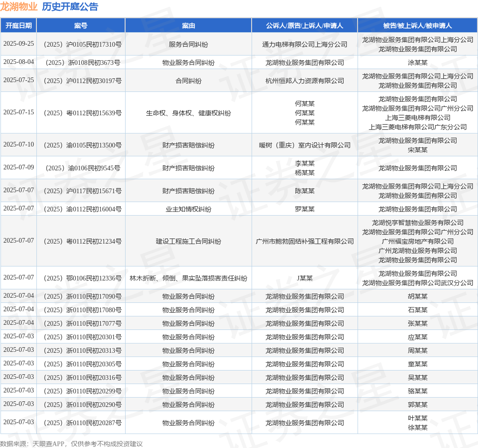Click defendant 周某某
This screenshot has height=448, width=478.
[x=418, y=351]
